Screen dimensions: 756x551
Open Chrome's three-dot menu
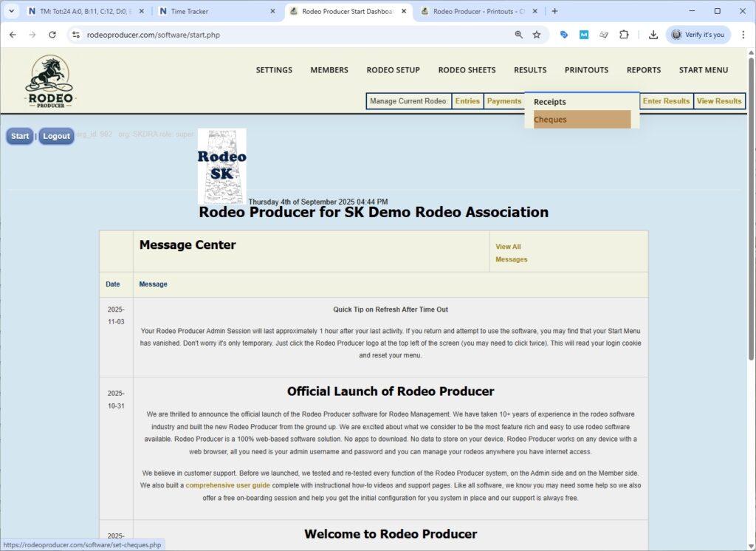743,35
